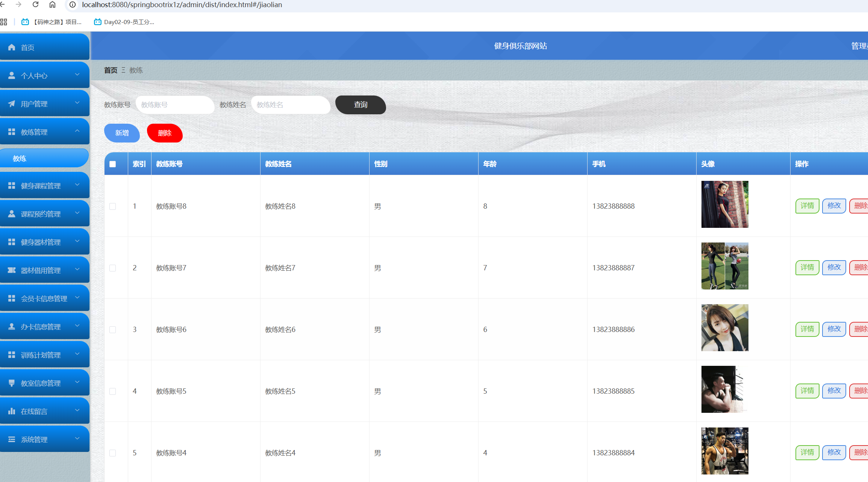The image size is (868, 482).
Task: Toggle the select-all checkbox in table header
Action: point(112,164)
